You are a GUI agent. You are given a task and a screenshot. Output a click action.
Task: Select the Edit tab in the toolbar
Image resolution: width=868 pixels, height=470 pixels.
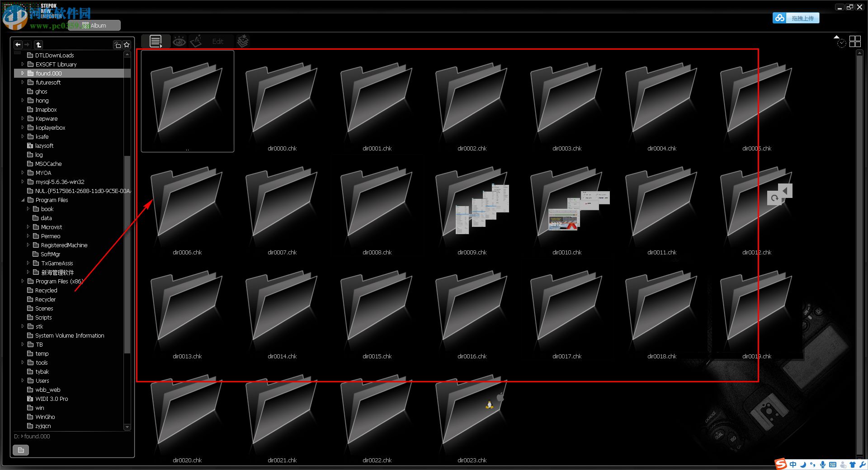point(218,42)
